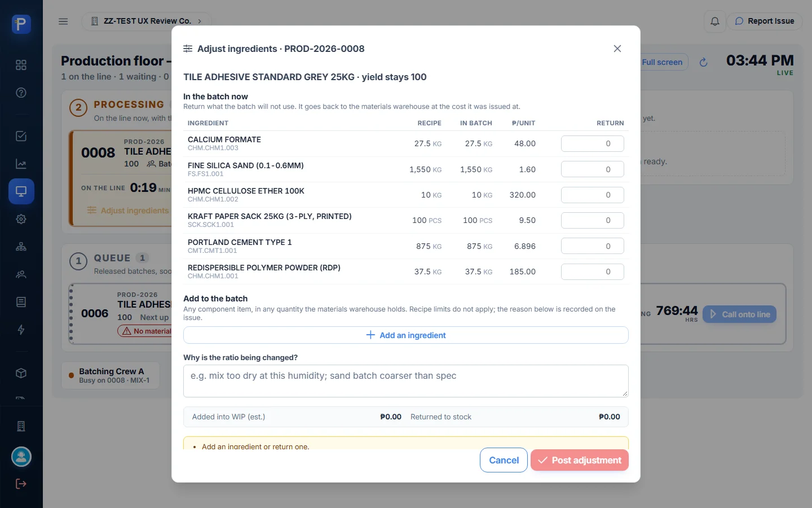Click Fine Silica Sand return quantity field
The width and height of the screenshot is (812, 508).
coord(592,169)
